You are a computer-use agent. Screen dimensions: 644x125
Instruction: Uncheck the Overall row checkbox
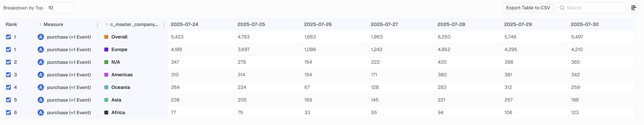(9, 37)
